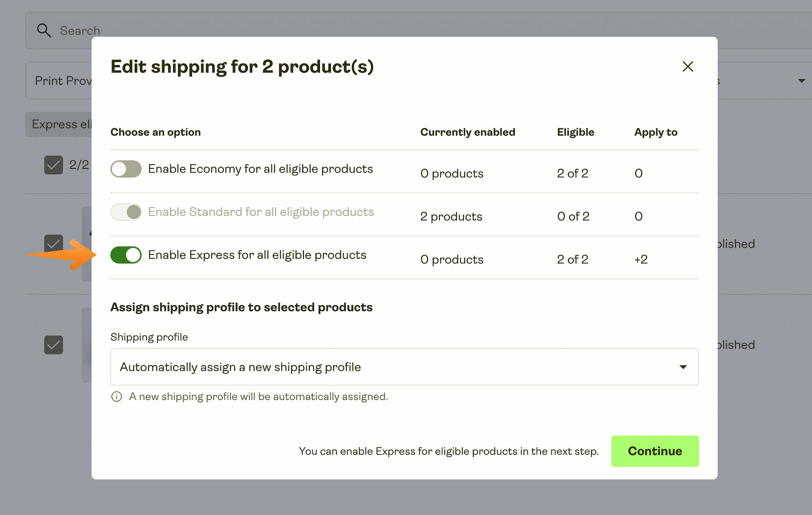The image size is (812, 515).
Task: Click 'A new shipping profile will be automatically assigned'
Action: [x=258, y=397]
